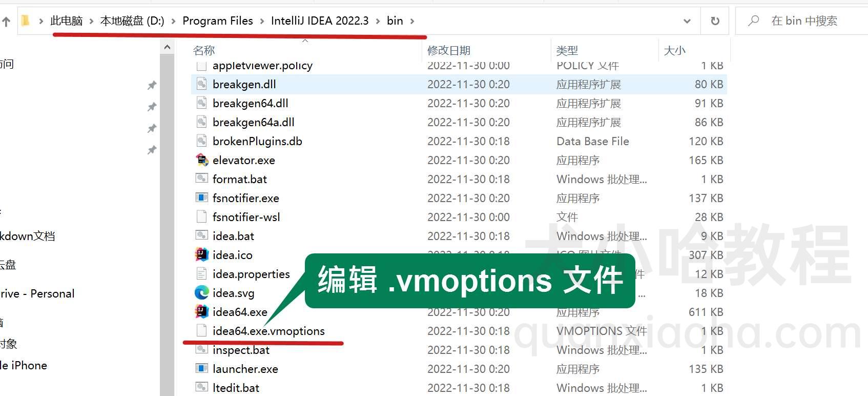Click the navigation pane scroll-up arrow
Viewport: 868px width, 396px height.
[167, 47]
